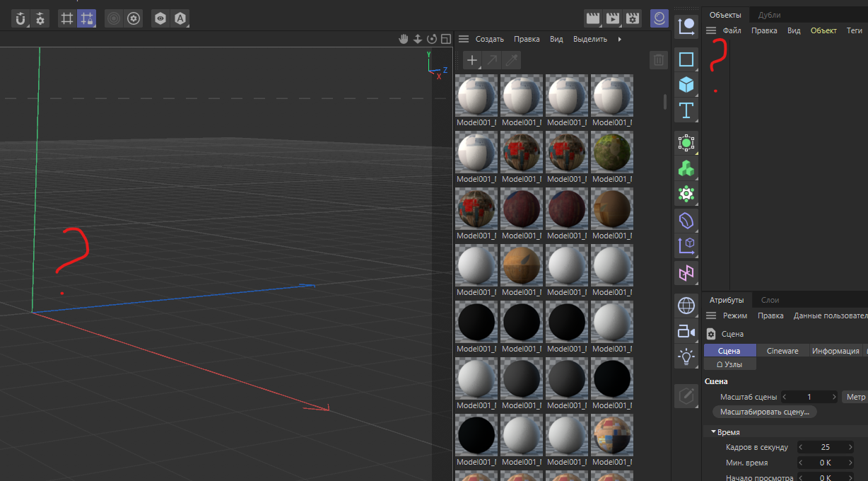
Task: Open the snap settings gear icon
Action: 40,18
